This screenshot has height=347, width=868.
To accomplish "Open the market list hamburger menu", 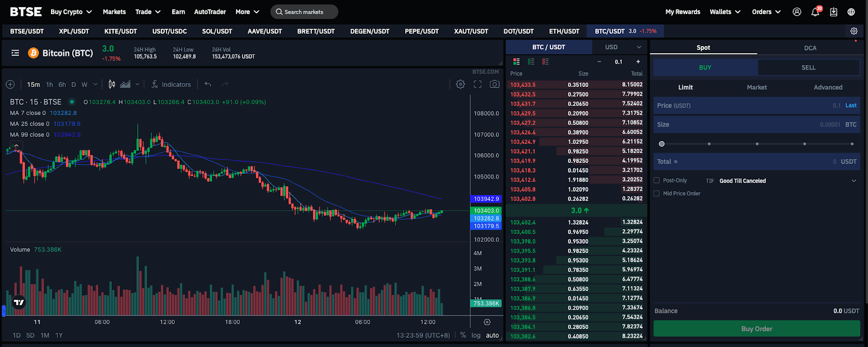I will [x=15, y=53].
